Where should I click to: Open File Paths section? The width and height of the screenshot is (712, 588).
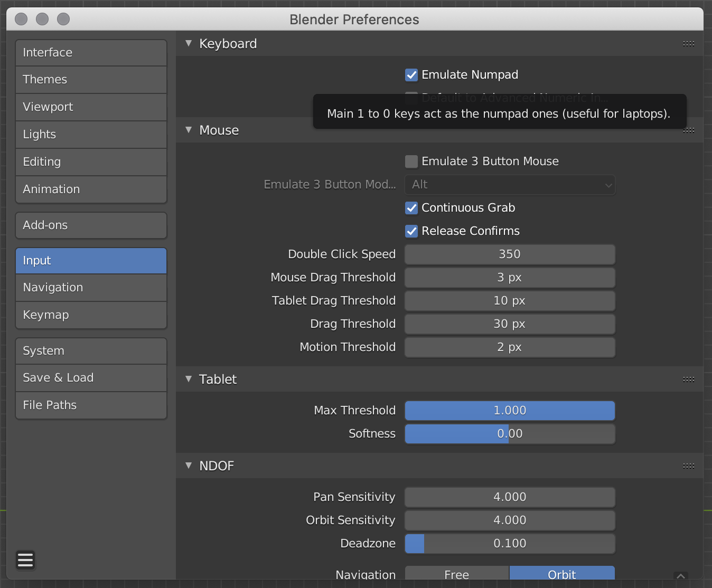pyautogui.click(x=91, y=405)
